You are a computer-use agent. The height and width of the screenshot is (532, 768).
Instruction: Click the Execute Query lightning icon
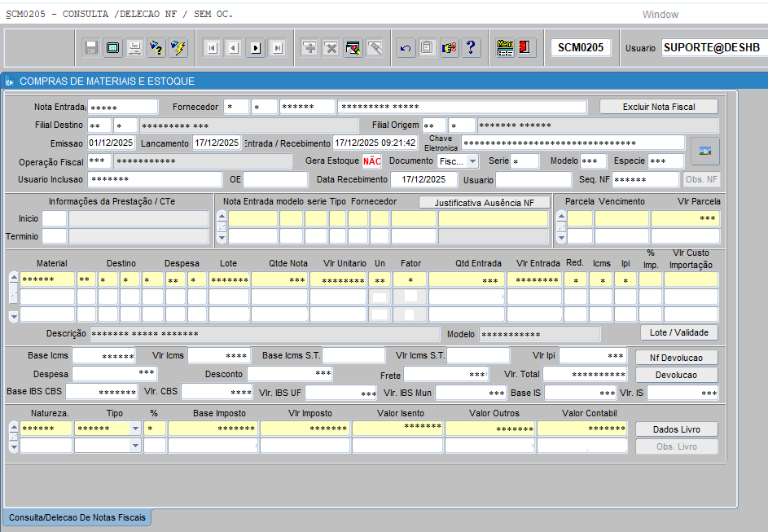coord(178,48)
